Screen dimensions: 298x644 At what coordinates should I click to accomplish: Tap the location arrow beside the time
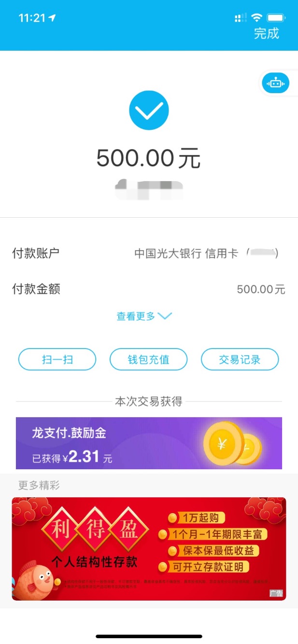tap(52, 18)
